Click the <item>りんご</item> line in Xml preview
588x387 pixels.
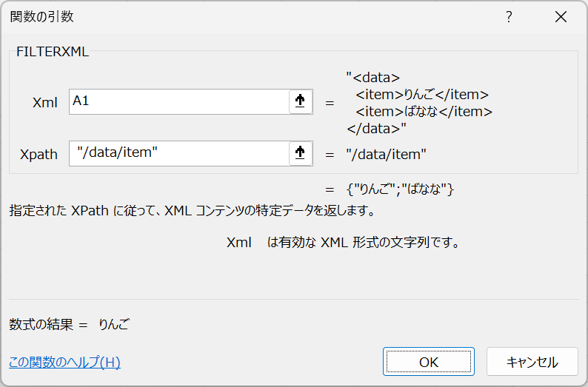click(x=422, y=95)
